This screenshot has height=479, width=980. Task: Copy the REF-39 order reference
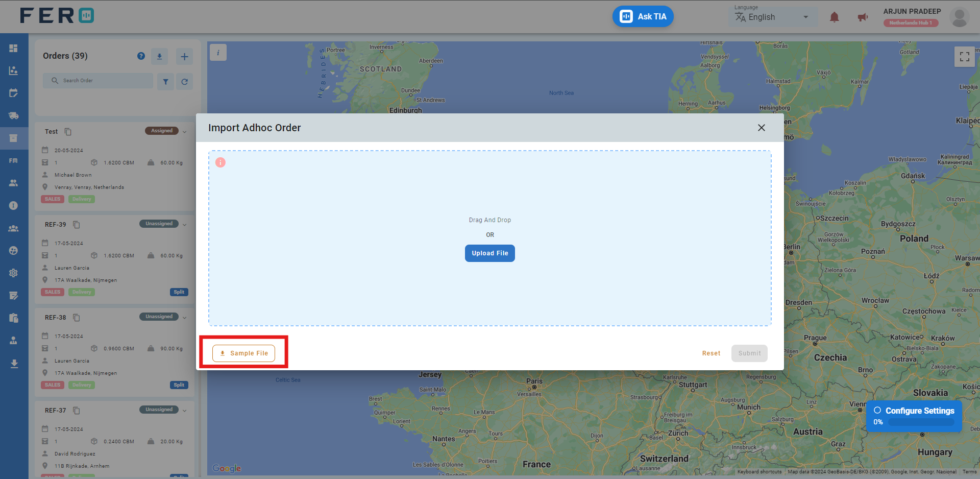(77, 225)
